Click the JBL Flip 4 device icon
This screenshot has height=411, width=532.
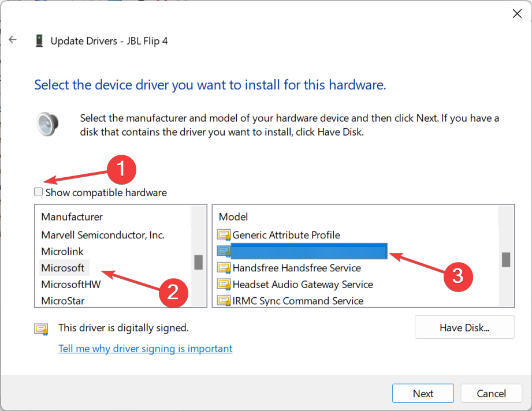tap(39, 40)
